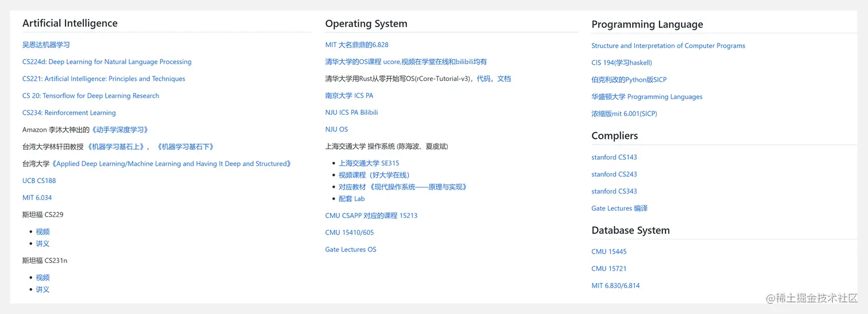Open CS221 Artificial Intelligence Principles link
Viewport: 868px width, 314px height.
click(104, 79)
